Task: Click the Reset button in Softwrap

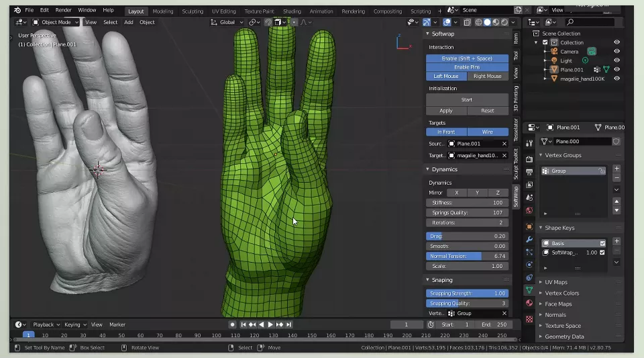Action: [488, 111]
